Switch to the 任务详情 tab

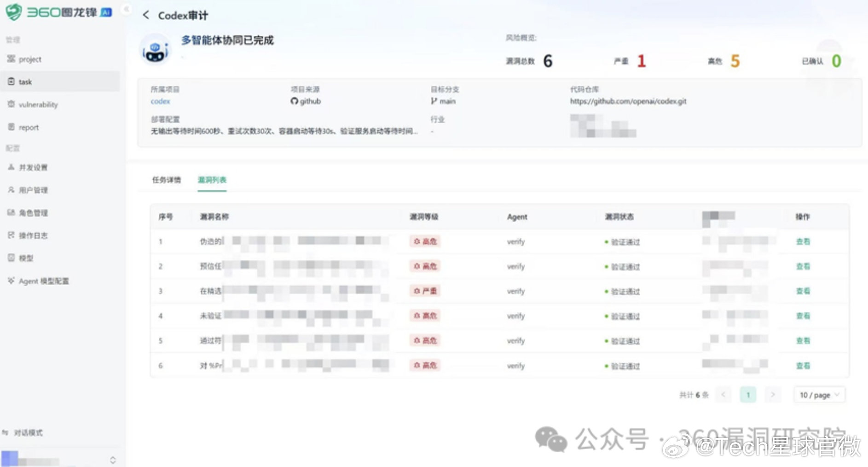(x=167, y=180)
